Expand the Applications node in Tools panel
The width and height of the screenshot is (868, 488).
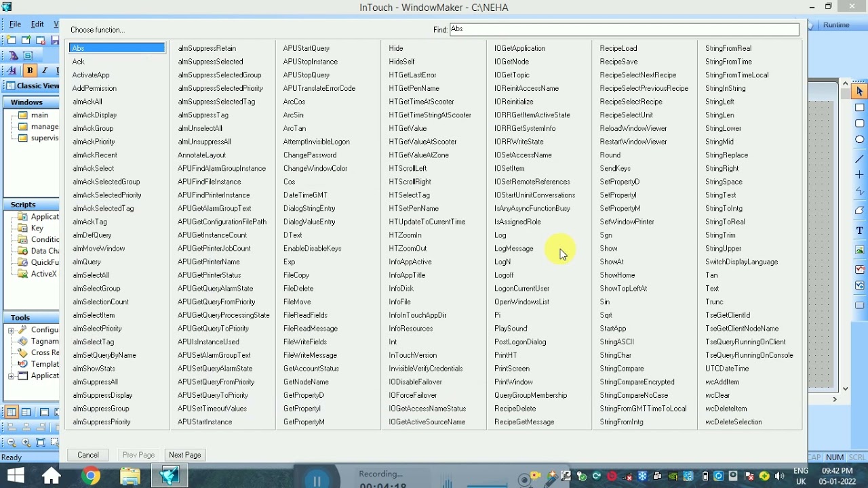point(11,375)
